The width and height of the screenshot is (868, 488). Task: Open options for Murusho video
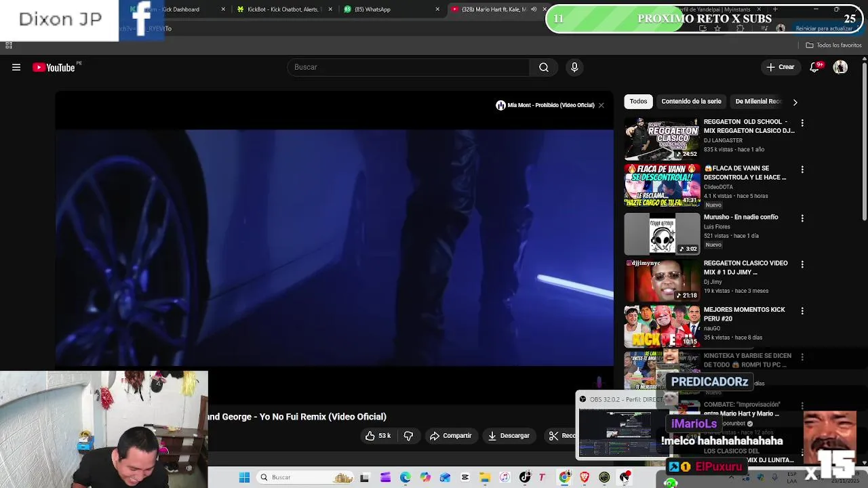coord(802,218)
